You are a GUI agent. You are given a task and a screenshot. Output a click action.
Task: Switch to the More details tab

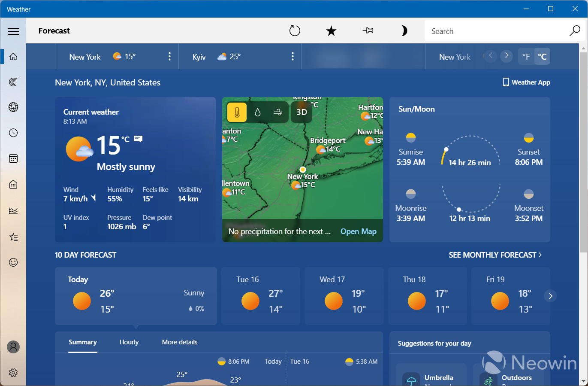tap(180, 342)
